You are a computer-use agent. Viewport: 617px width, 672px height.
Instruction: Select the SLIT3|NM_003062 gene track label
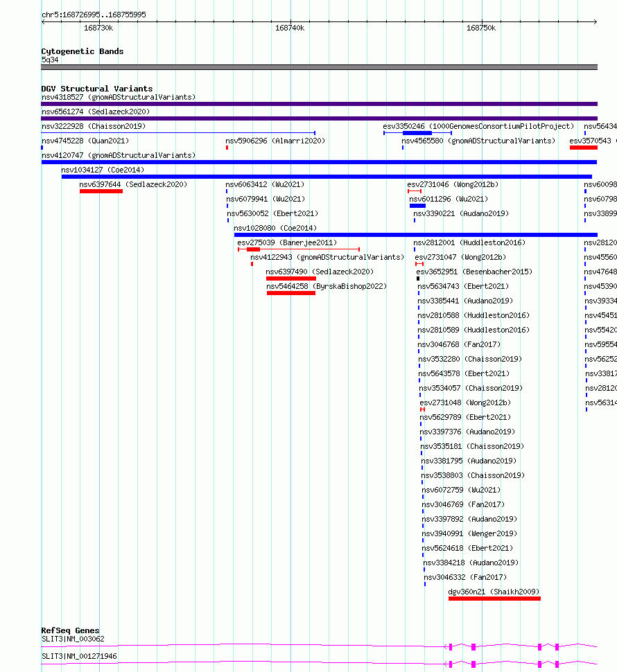(73, 640)
